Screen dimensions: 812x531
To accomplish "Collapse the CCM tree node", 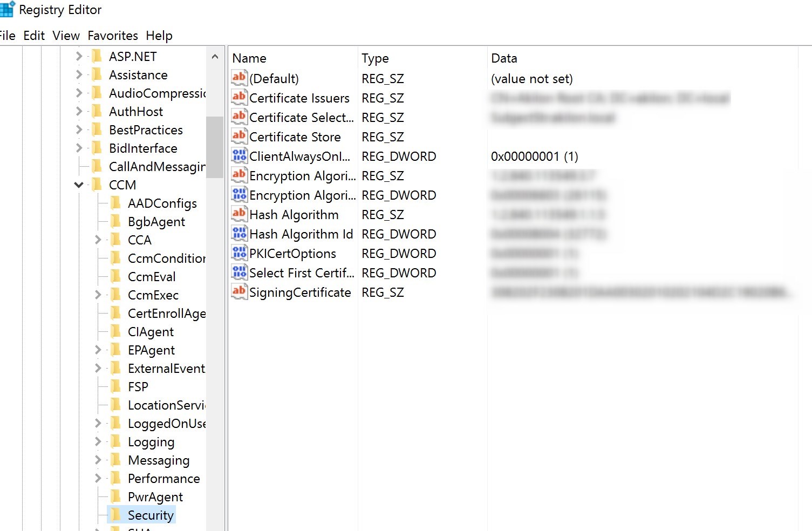I will pyautogui.click(x=79, y=185).
